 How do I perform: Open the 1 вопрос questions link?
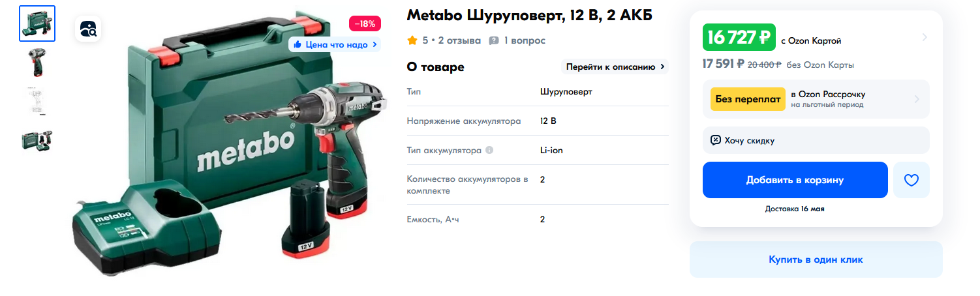click(525, 40)
